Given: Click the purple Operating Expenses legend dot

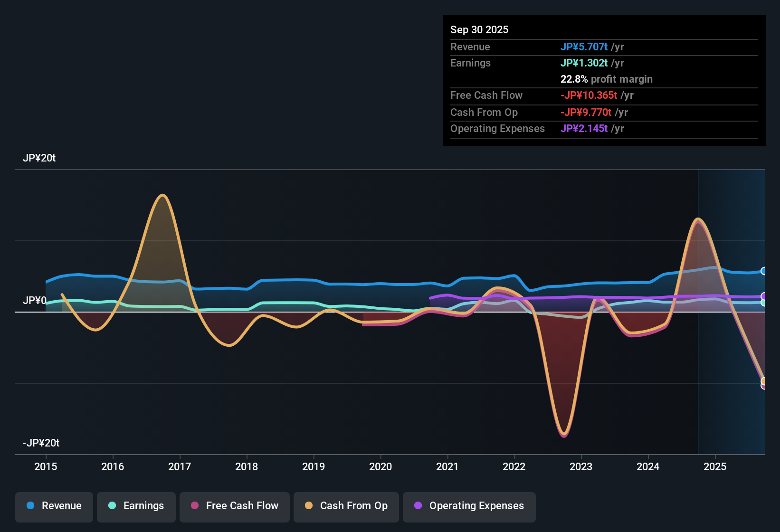Looking at the screenshot, I should (418, 506).
